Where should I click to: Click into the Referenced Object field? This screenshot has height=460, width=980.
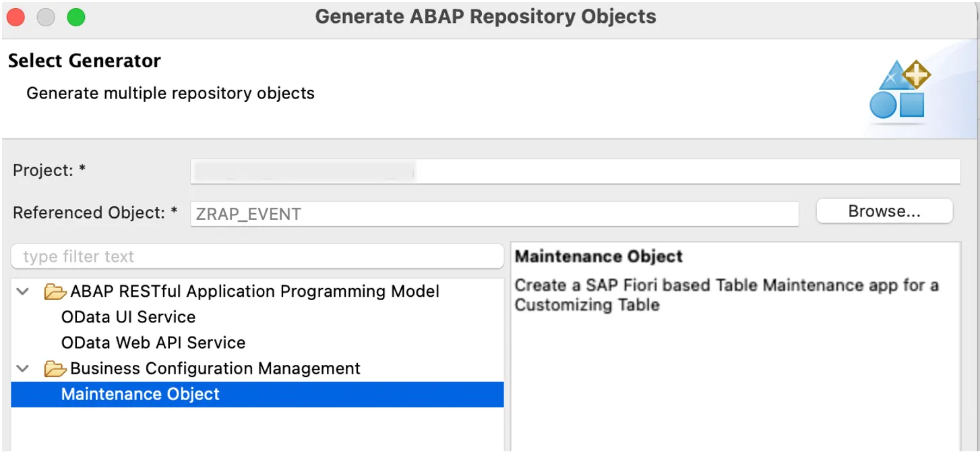(494, 214)
